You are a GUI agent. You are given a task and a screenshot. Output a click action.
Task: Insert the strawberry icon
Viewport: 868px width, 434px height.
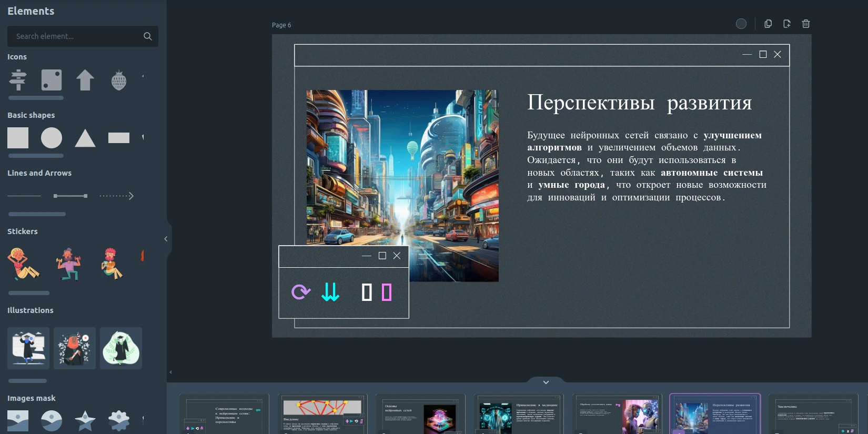[x=119, y=80]
